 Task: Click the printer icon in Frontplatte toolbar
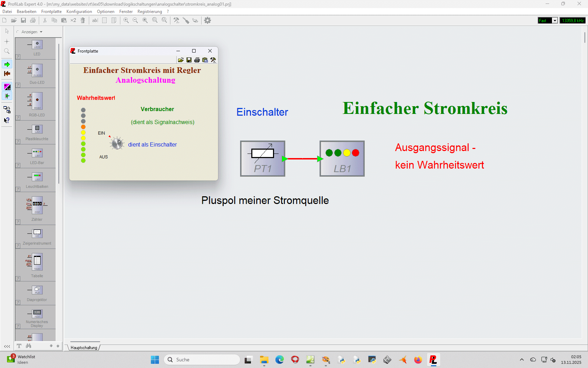[x=197, y=60]
